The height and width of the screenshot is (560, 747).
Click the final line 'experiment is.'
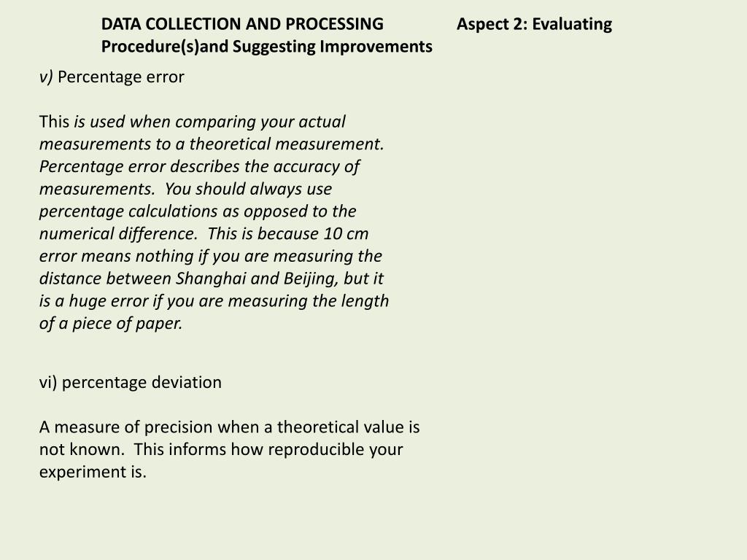click(93, 472)
